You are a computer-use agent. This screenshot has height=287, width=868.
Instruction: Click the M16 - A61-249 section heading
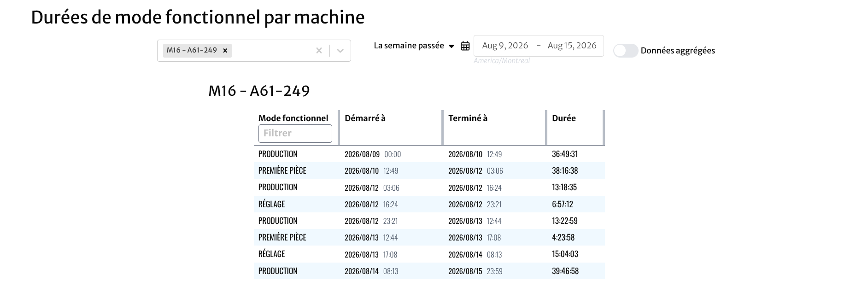click(x=259, y=91)
